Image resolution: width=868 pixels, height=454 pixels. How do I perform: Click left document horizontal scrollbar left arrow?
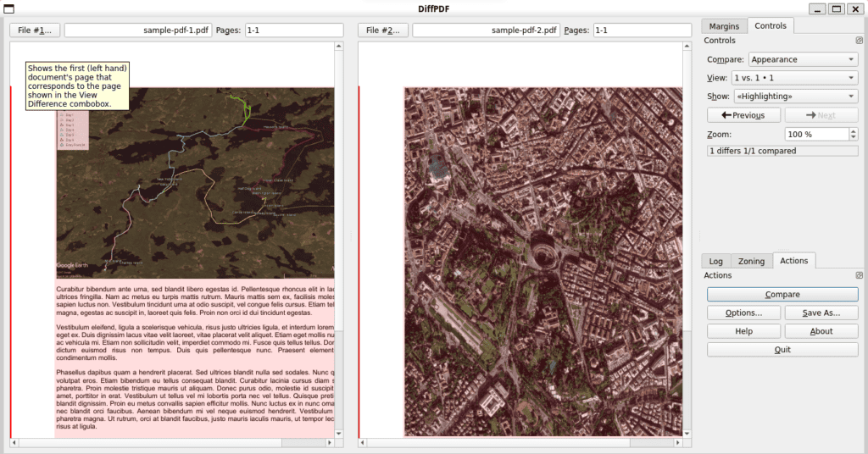[x=14, y=442]
